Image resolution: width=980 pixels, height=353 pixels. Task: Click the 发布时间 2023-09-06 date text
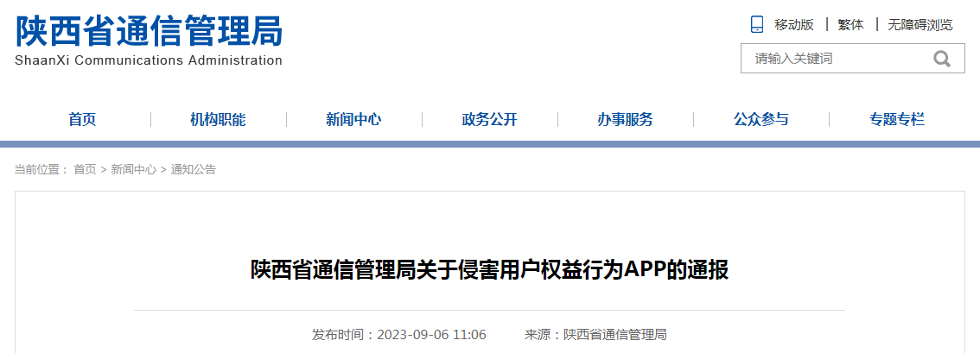[399, 335]
